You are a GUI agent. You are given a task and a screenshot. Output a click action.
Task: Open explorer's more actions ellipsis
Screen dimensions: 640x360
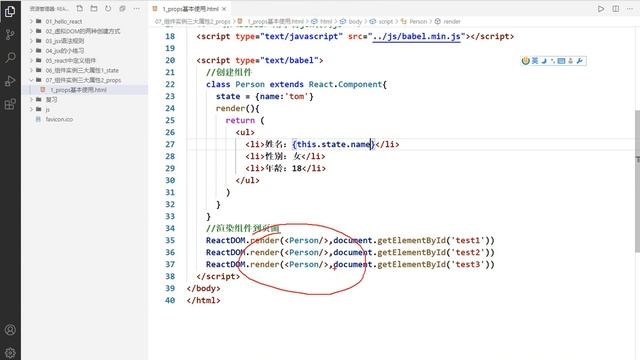[x=137, y=8]
